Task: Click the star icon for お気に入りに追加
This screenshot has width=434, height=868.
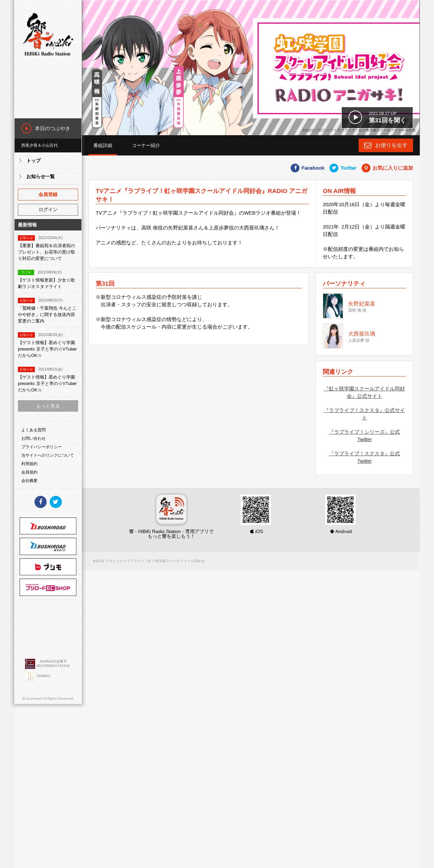Action: click(366, 168)
